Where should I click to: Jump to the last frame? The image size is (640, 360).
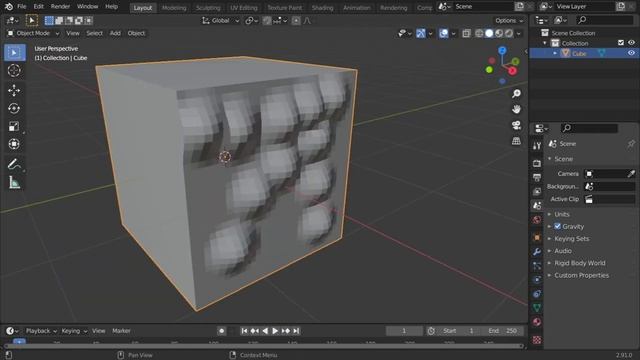point(296,331)
